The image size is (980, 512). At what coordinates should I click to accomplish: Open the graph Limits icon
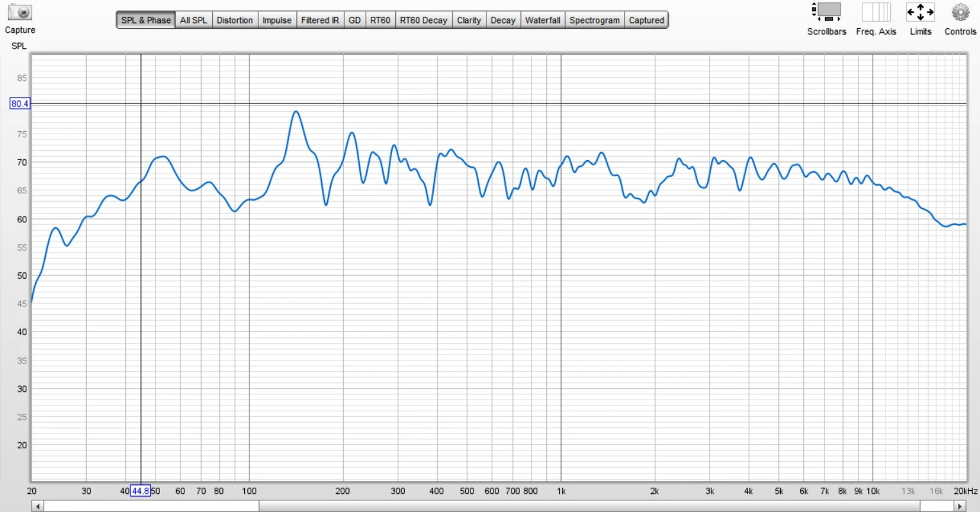pyautogui.click(x=920, y=12)
